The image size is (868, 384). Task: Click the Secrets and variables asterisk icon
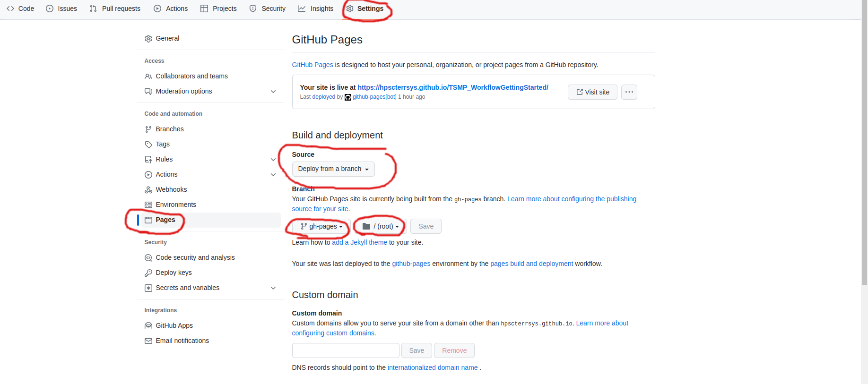click(148, 288)
